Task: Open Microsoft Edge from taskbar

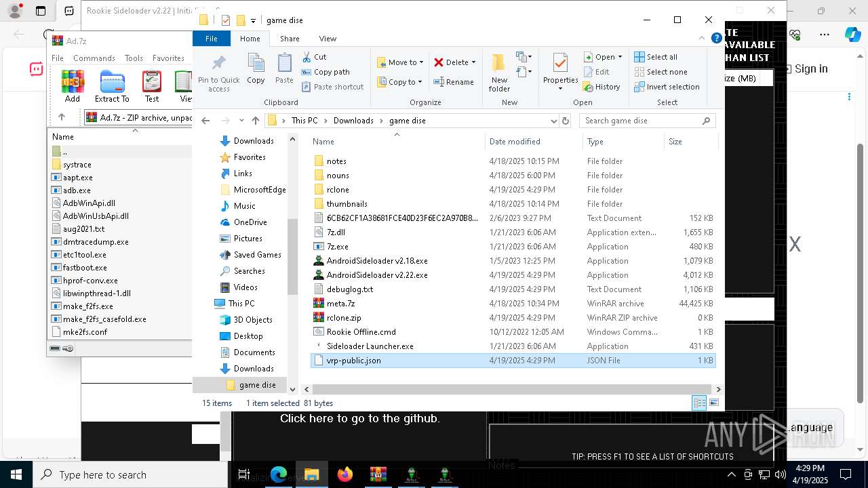Action: (x=279, y=474)
